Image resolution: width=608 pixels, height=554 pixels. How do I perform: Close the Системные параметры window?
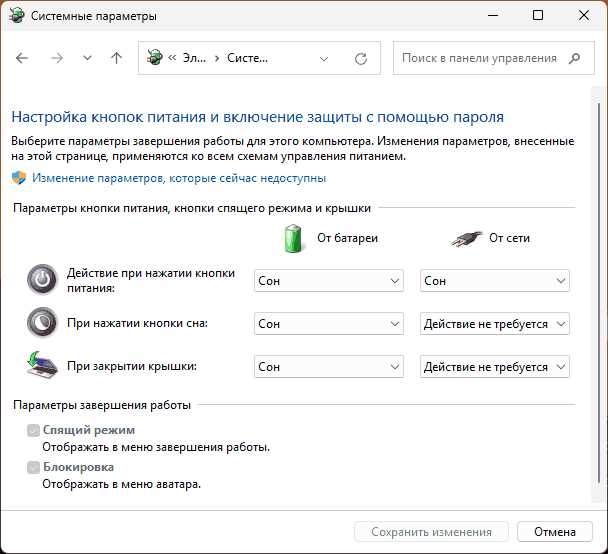point(584,16)
